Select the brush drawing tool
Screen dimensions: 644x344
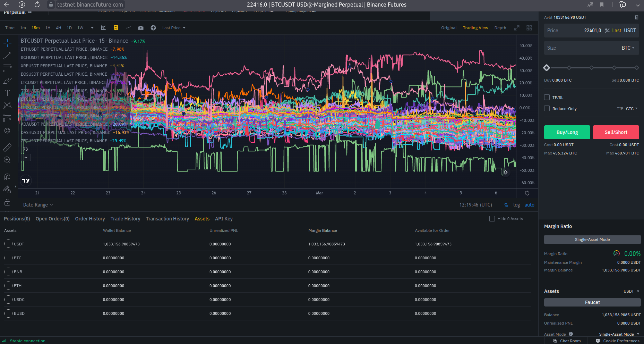click(x=7, y=81)
